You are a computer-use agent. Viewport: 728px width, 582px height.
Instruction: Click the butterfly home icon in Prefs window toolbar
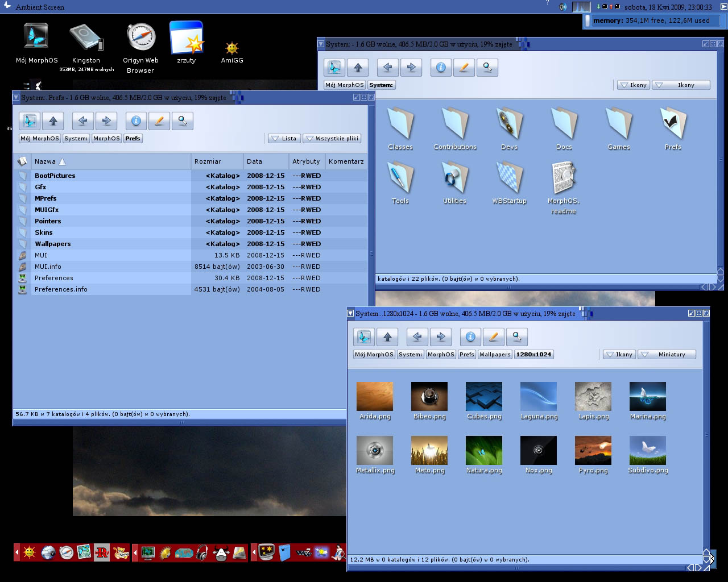[x=30, y=120]
